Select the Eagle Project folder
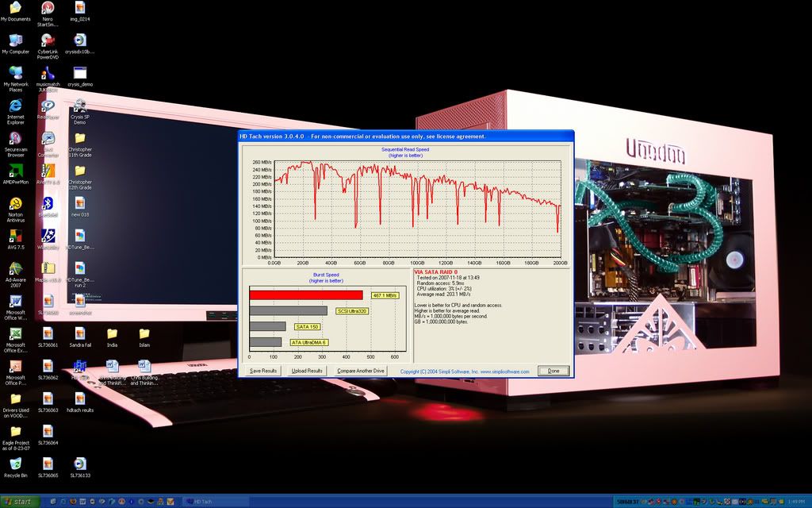This screenshot has height=508, width=812. pyautogui.click(x=16, y=438)
